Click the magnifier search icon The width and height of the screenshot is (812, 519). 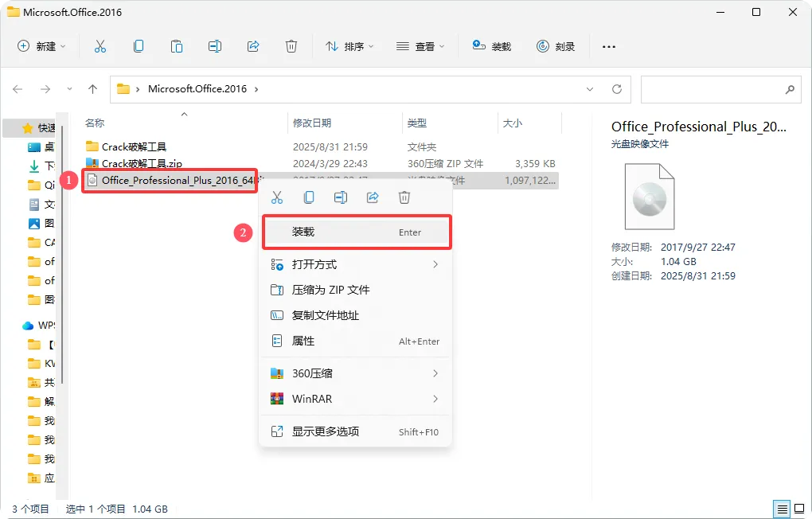tap(789, 89)
